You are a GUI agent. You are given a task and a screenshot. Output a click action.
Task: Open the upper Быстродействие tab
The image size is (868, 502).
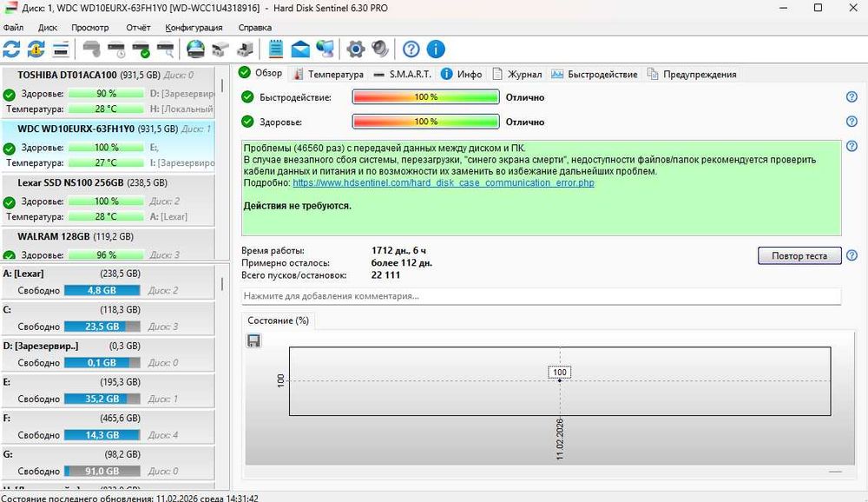[595, 74]
